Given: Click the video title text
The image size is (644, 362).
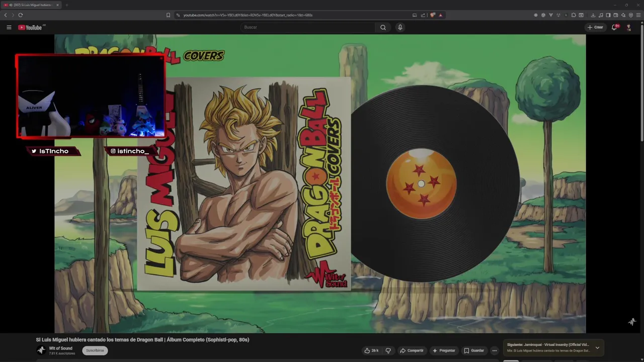Looking at the screenshot, I should click(142, 340).
